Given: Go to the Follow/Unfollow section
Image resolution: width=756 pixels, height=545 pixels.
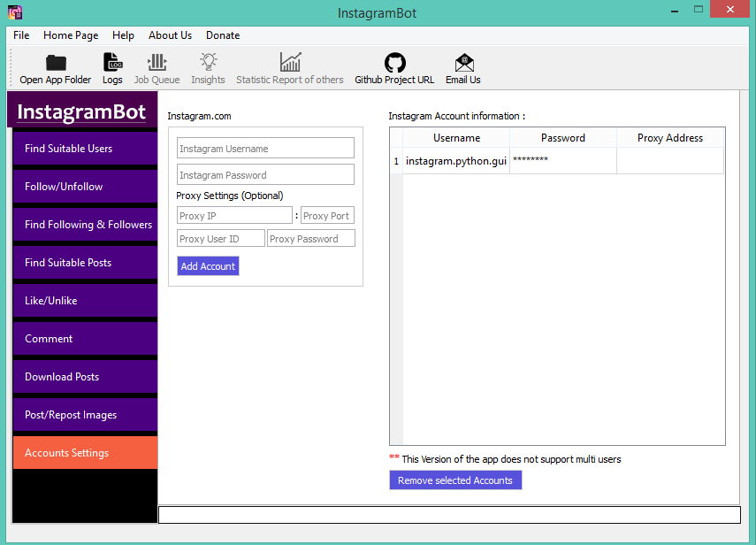Looking at the screenshot, I should point(85,187).
